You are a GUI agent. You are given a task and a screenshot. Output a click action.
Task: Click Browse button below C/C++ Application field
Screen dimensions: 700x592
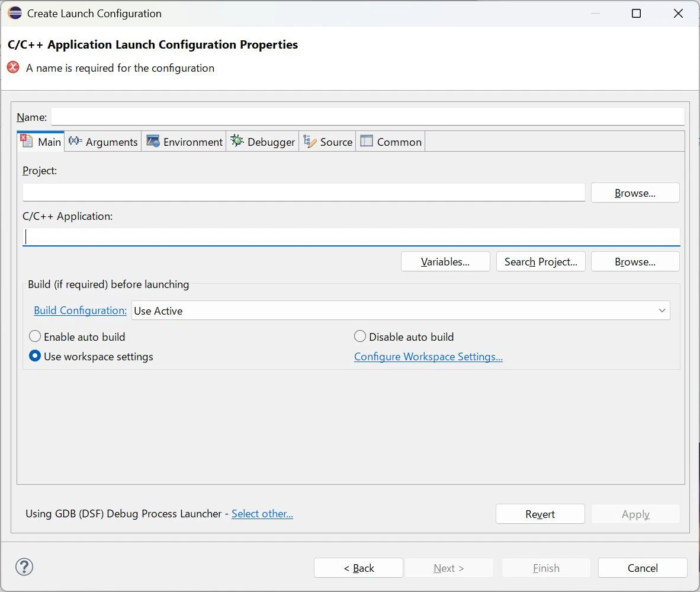635,261
